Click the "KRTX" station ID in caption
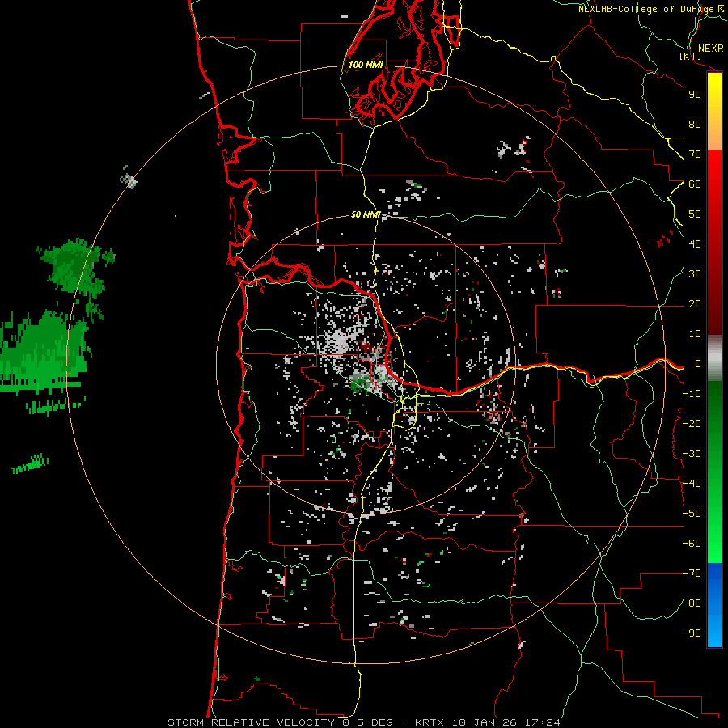 point(430,722)
